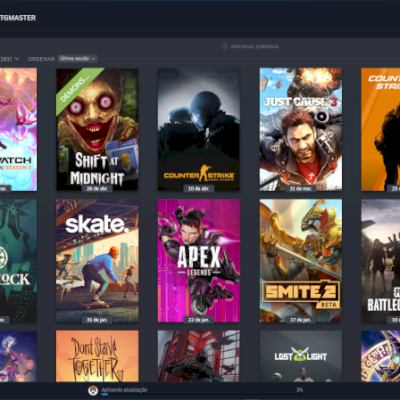The image size is (400, 400).
Task: Open the Battlegrounds game cover
Action: pos(381,261)
